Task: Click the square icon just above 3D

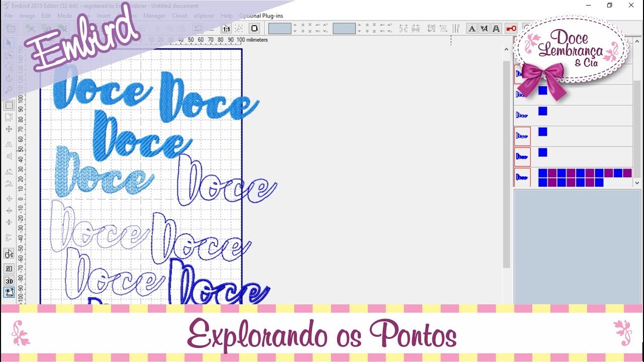Action: click(9, 268)
